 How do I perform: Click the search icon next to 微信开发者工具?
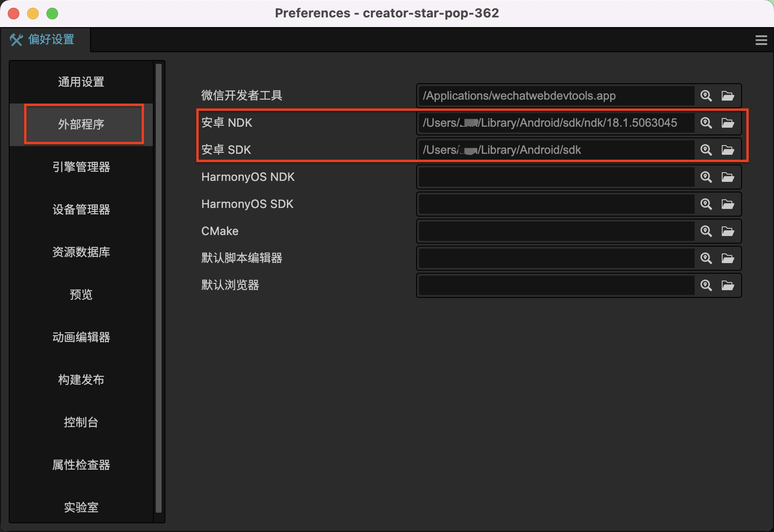pyautogui.click(x=706, y=96)
